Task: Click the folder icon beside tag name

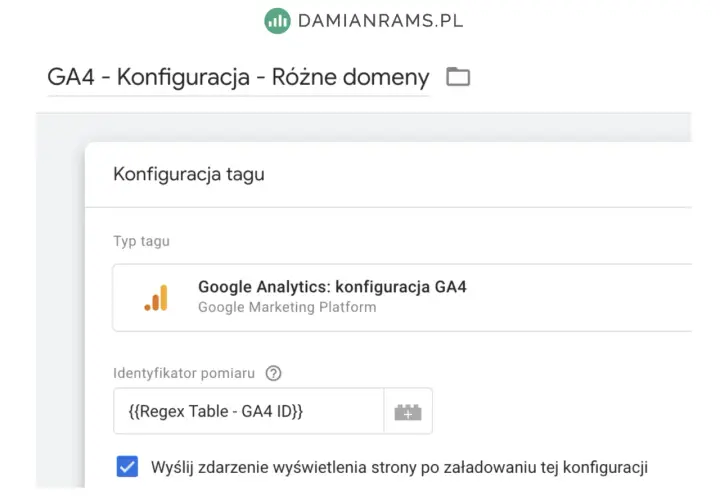Action: pos(458,77)
